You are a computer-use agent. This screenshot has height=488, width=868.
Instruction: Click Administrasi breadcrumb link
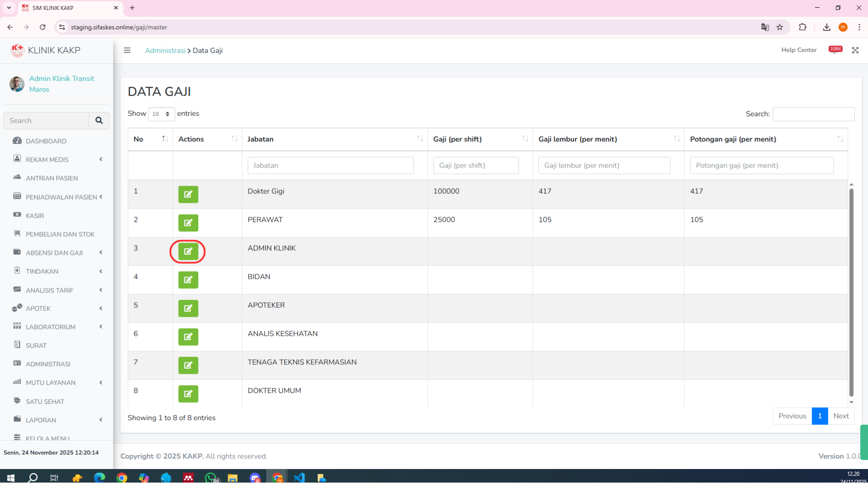point(165,51)
